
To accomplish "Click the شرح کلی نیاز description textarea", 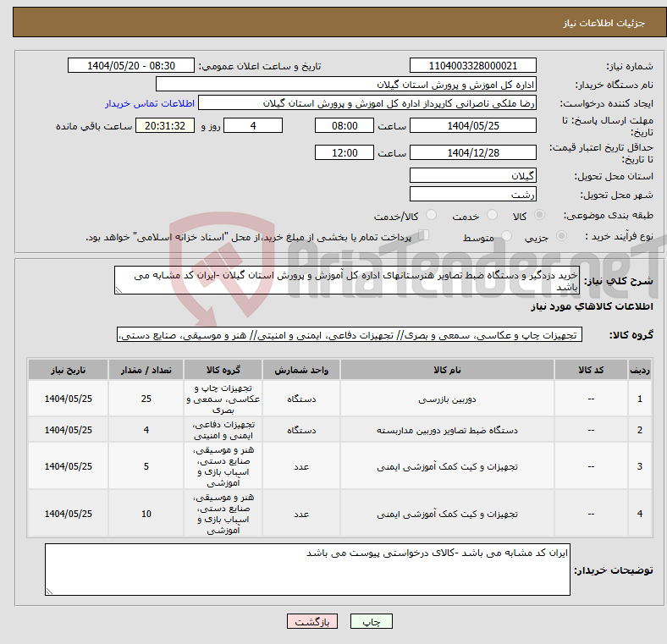I will click(x=347, y=280).
